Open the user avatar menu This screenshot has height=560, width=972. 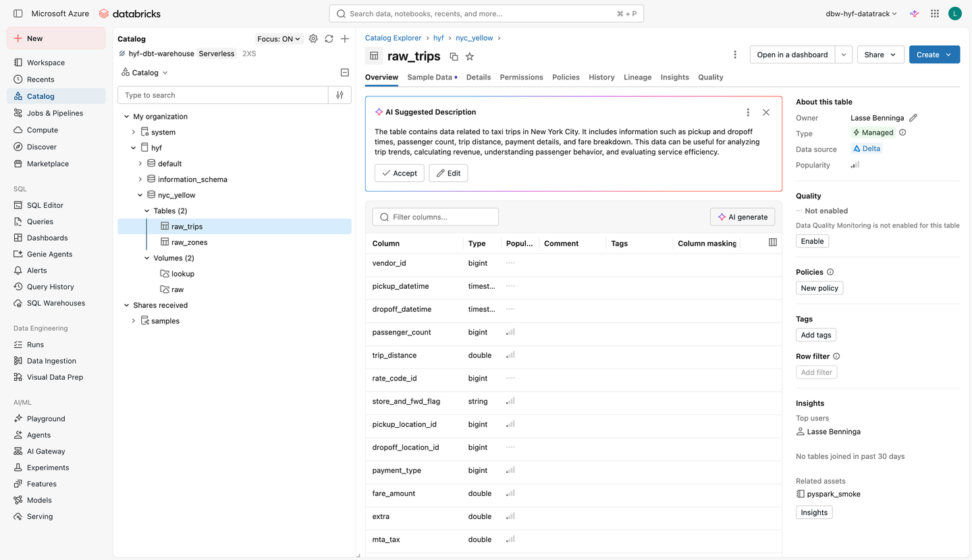(954, 13)
